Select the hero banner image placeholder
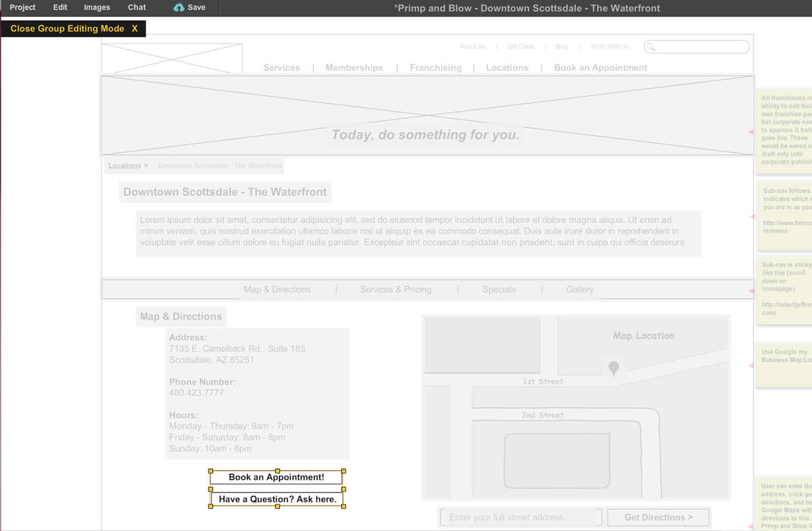The height and width of the screenshot is (531, 812). coord(425,115)
